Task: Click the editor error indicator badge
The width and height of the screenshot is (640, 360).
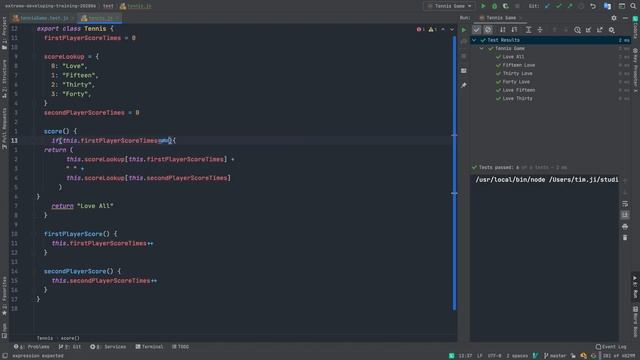Action: 420,29
